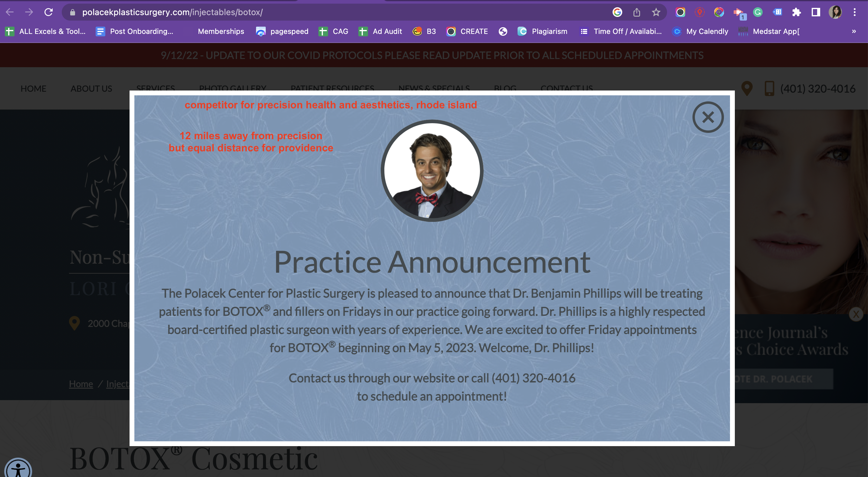The height and width of the screenshot is (477, 868).
Task: Click the share page icon in address bar
Action: [x=636, y=12]
